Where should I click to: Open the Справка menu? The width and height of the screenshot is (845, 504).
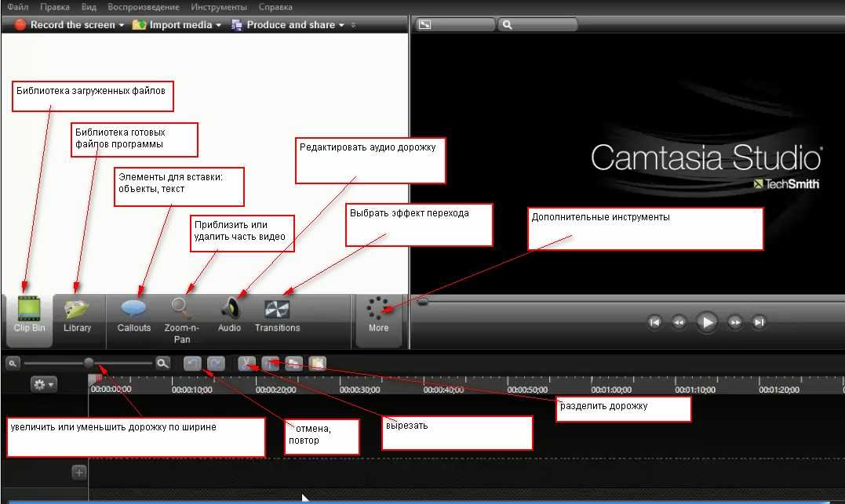coord(275,7)
